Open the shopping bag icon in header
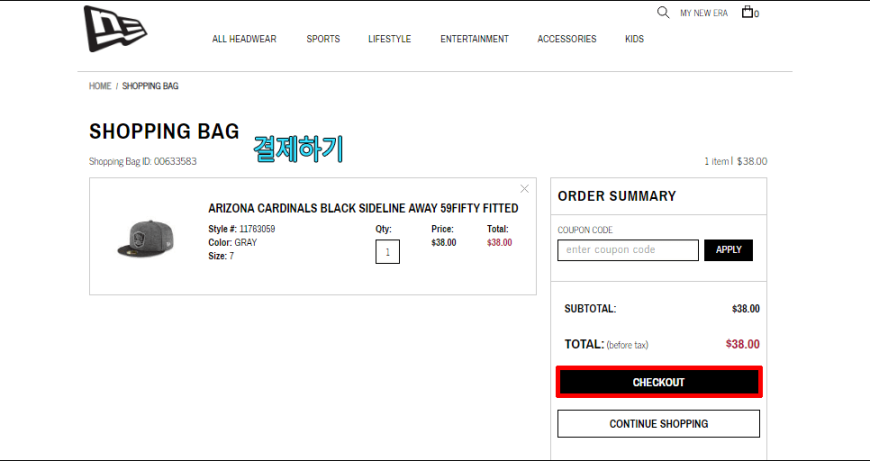Image resolution: width=870 pixels, height=461 pixels. click(x=750, y=12)
